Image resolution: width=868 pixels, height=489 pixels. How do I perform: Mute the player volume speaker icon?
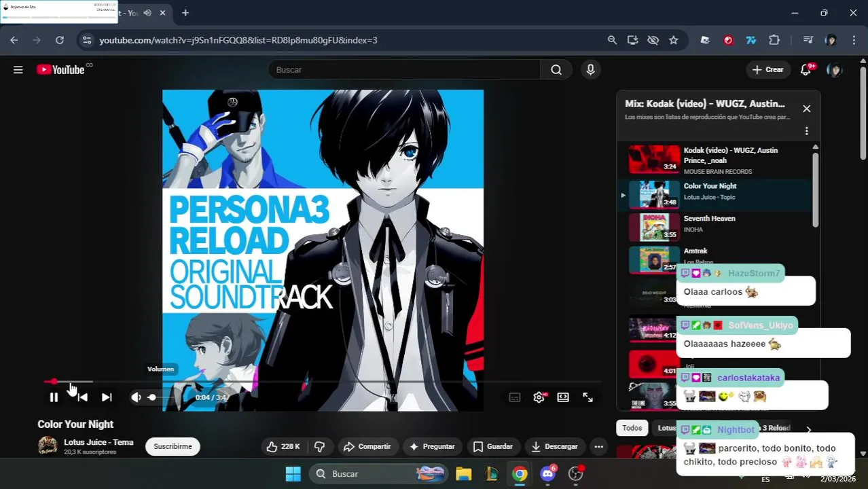[136, 397]
